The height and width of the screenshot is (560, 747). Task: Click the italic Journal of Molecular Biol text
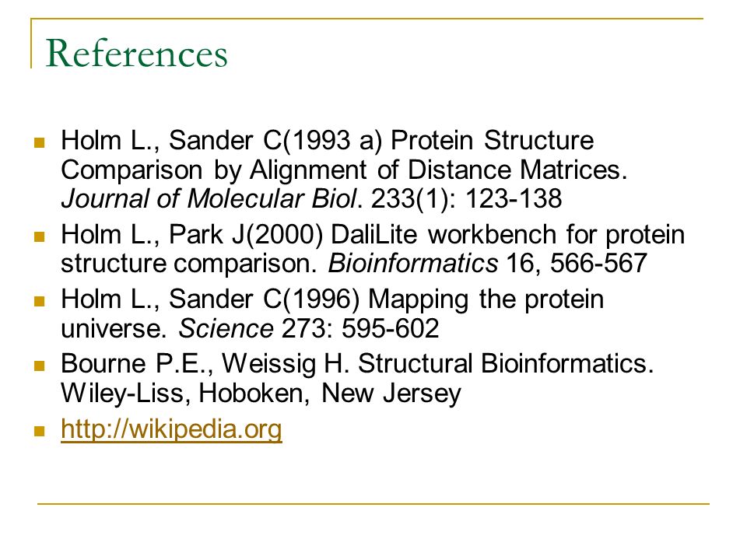[209, 198]
